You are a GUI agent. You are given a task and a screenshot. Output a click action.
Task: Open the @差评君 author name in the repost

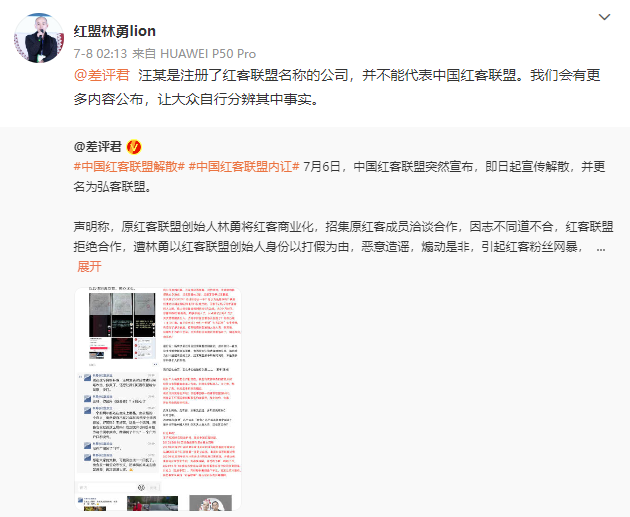pos(98,147)
